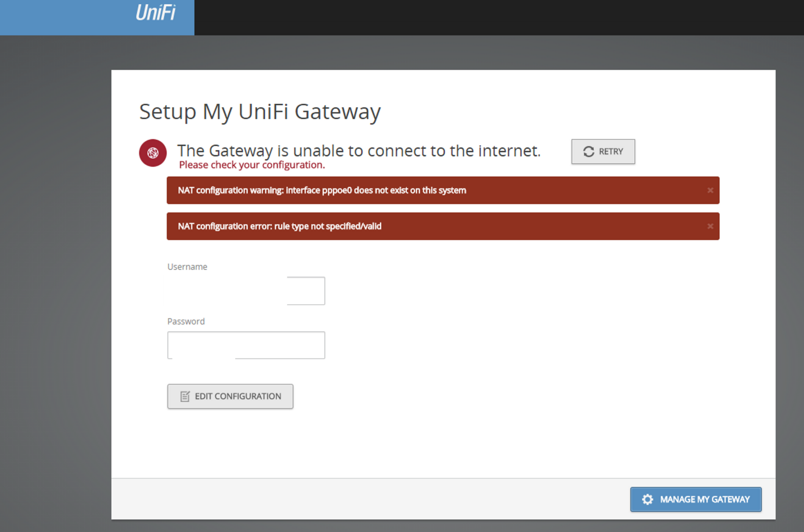Click the rule type not specified error text
Viewport: 804px width, 532px height.
click(x=279, y=226)
